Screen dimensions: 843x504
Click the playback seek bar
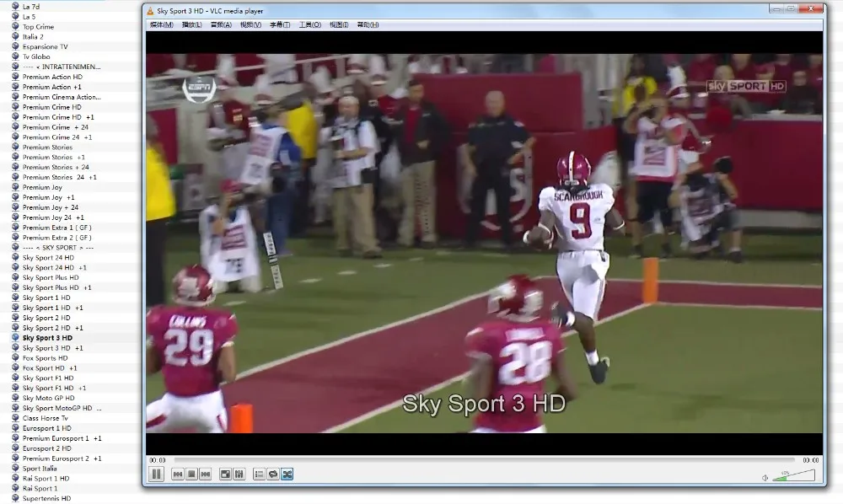tap(485, 460)
